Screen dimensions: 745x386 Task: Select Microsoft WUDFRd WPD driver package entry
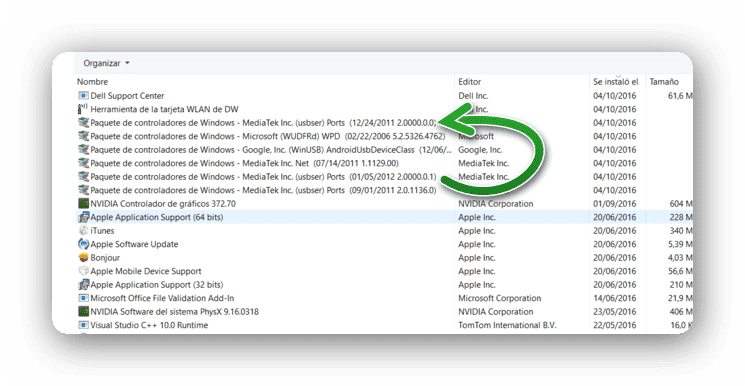pos(268,136)
